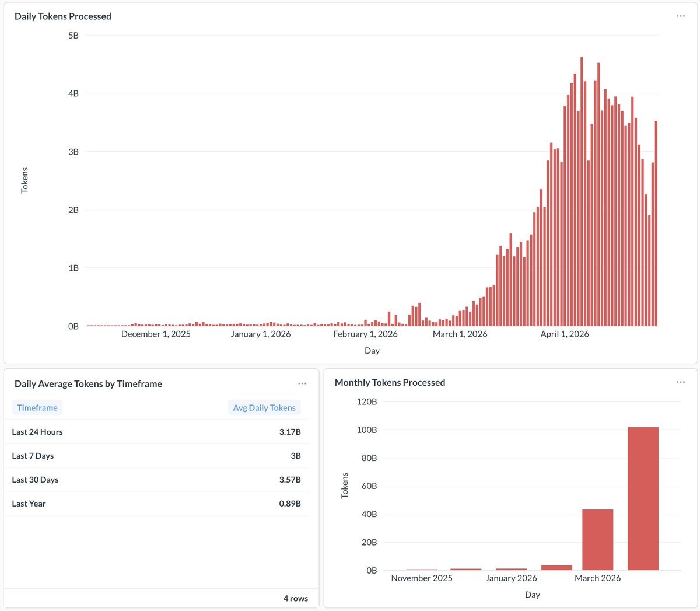
Task: Sort table by the Timeframe column header
Action: [x=37, y=408]
